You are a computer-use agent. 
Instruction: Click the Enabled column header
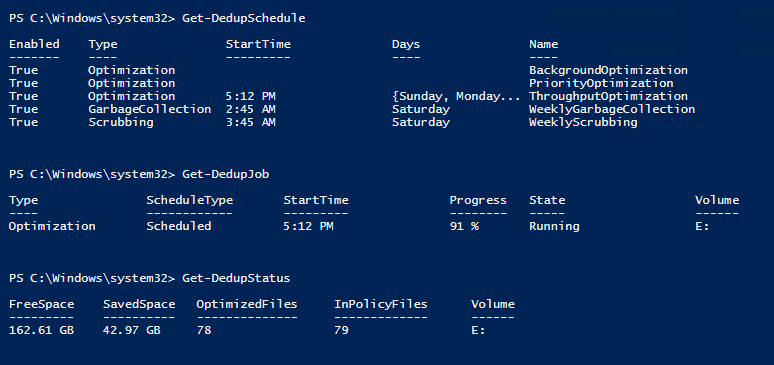[34, 44]
